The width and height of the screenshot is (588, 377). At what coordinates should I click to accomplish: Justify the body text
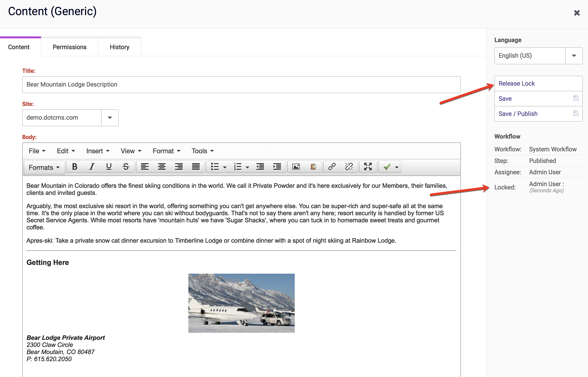pyautogui.click(x=196, y=167)
